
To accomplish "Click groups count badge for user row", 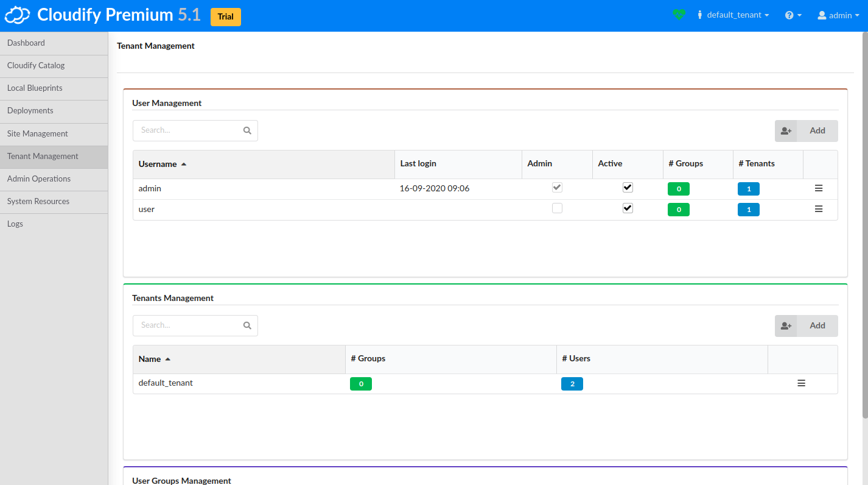I will point(679,210).
